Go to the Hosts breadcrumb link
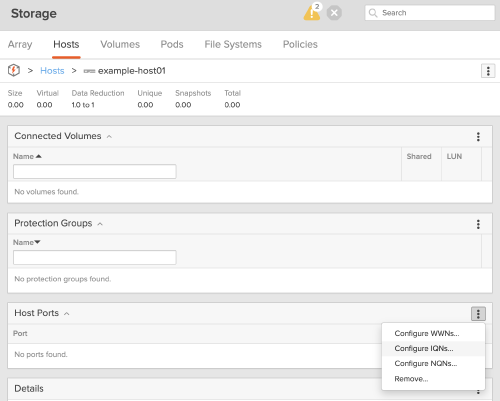Screen dimensions: 500x401 click(52, 71)
